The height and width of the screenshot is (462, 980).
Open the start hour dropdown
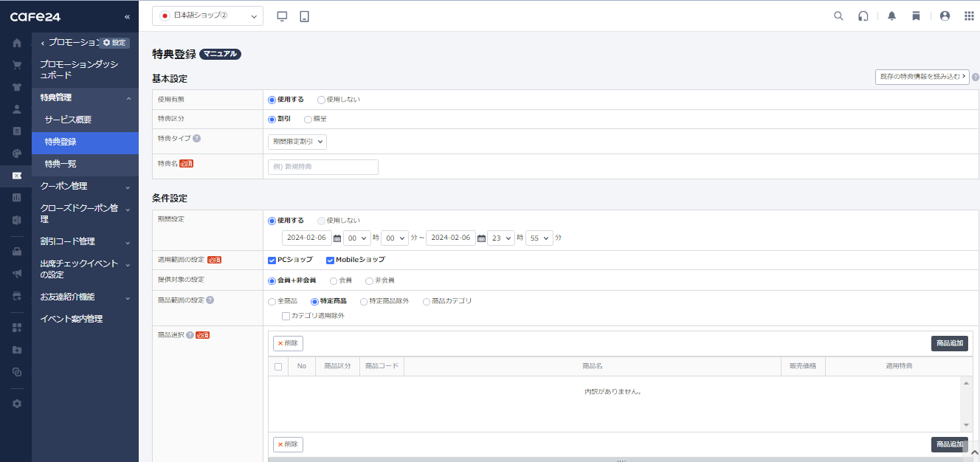(356, 238)
